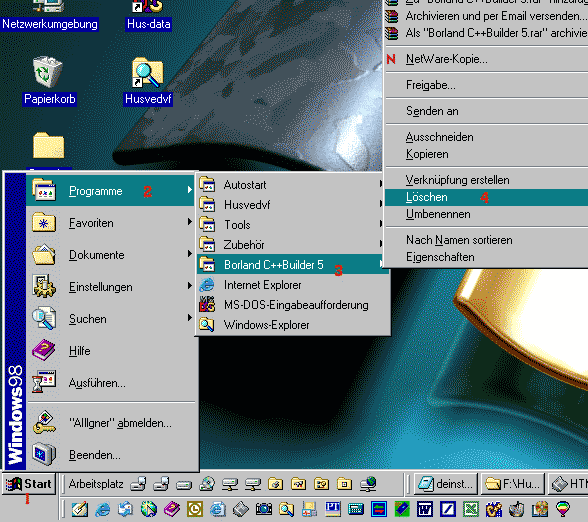The image size is (588, 522).
Task: Open the clock icon in quick launch
Action: [195, 509]
